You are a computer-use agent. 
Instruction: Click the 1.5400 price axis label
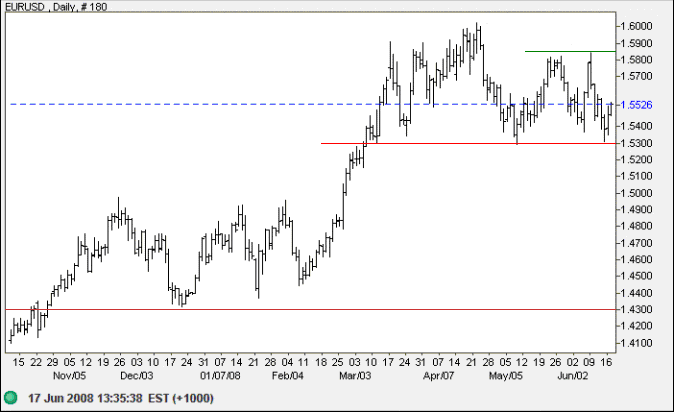pos(636,126)
